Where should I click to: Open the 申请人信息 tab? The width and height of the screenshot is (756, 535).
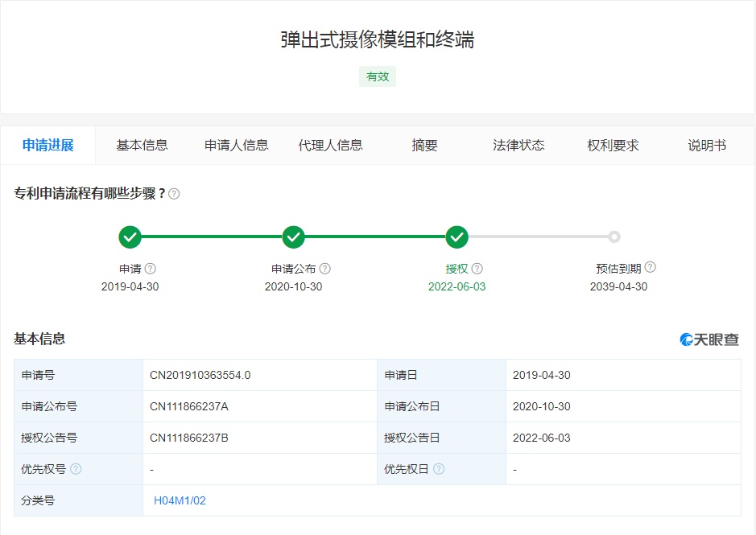pyautogui.click(x=236, y=145)
